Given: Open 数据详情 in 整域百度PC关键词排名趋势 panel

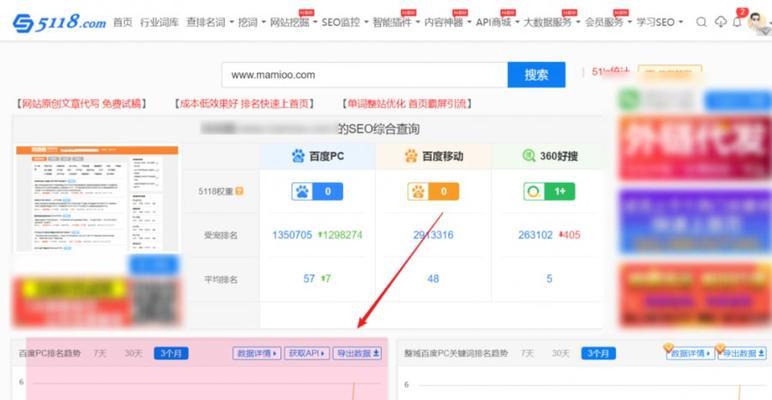Looking at the screenshot, I should (x=690, y=353).
